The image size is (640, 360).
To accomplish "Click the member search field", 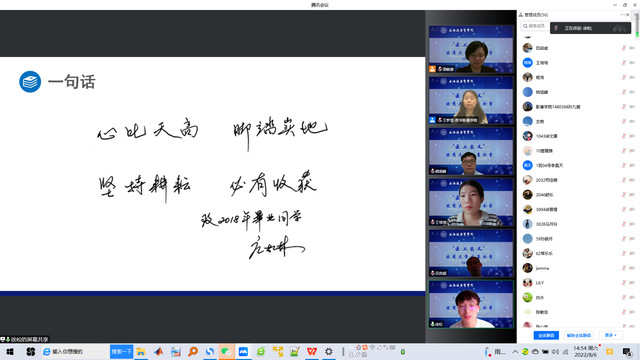I will pos(535,26).
